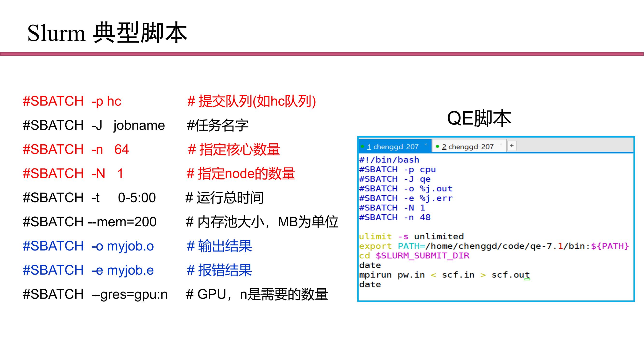Viewport: 644px width, 362px height.
Task: Click the green status dot on tab 2
Action: pyautogui.click(x=437, y=146)
